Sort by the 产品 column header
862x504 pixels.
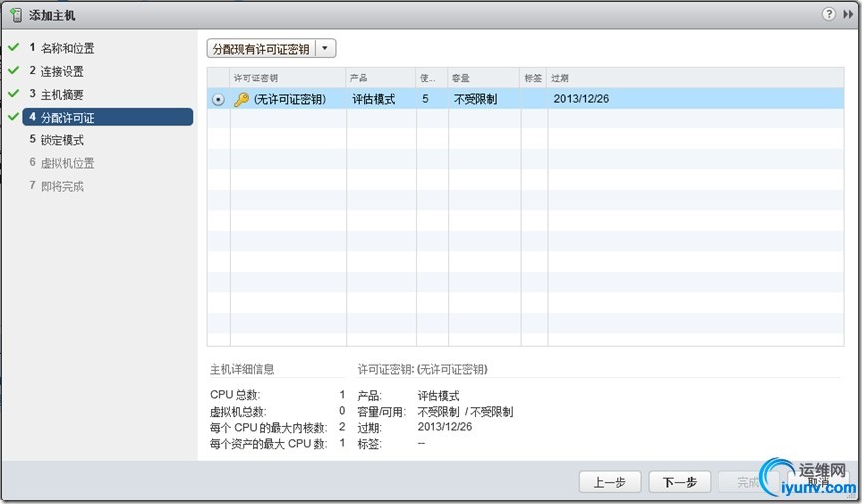pyautogui.click(x=381, y=78)
